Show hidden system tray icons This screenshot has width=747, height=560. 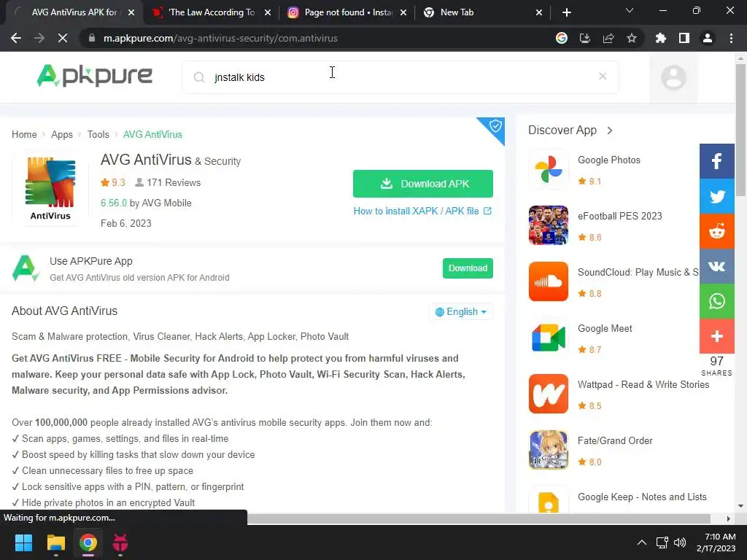[x=642, y=542]
